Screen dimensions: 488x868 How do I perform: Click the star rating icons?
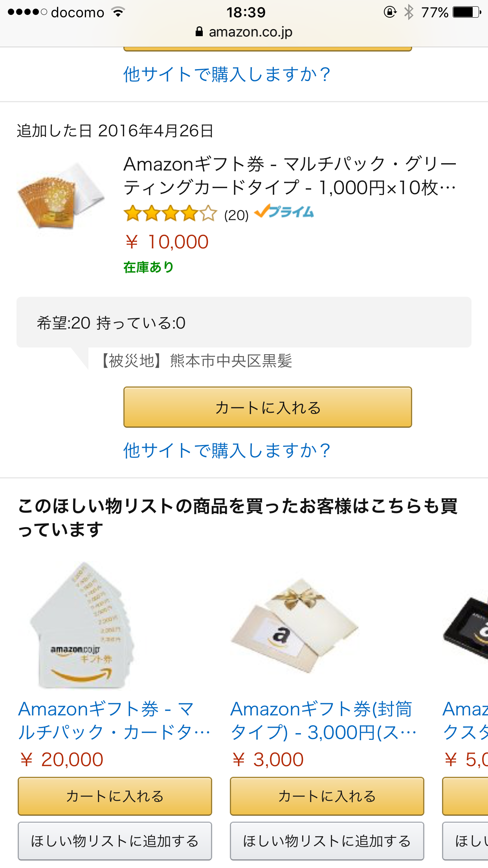[170, 214]
